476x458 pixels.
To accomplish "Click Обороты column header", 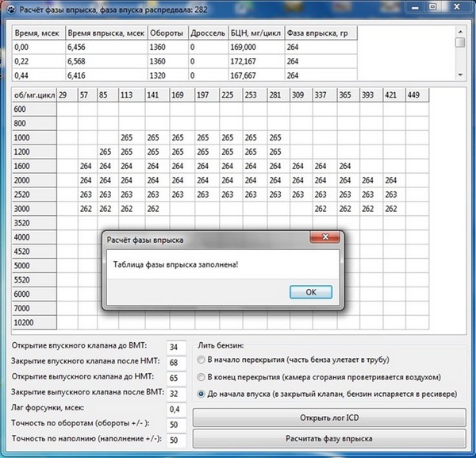I will coord(168,33).
